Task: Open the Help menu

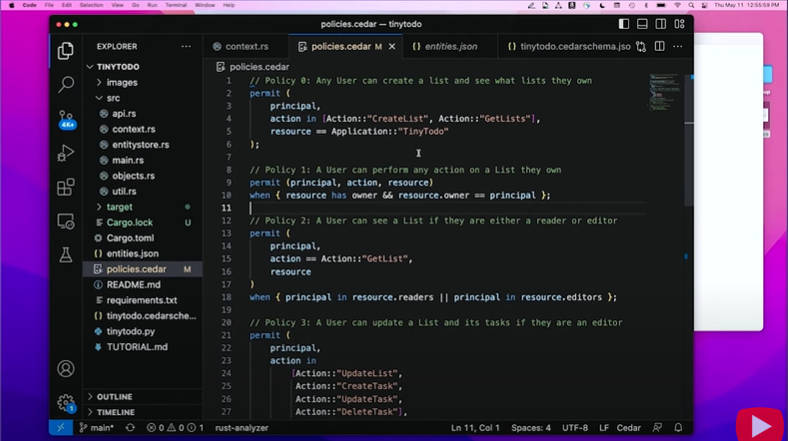Action: (229, 5)
